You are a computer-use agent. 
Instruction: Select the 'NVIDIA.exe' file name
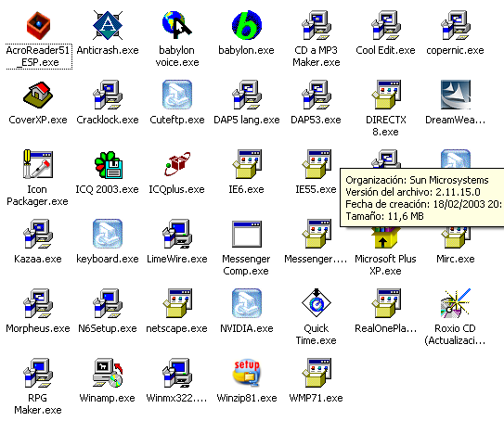tap(247, 328)
